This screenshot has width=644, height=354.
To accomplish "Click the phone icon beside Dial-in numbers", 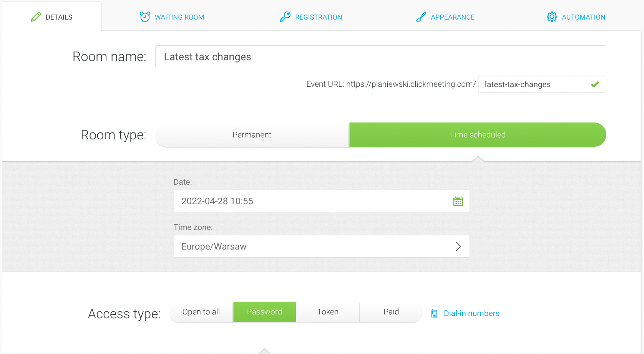I will 434,314.
